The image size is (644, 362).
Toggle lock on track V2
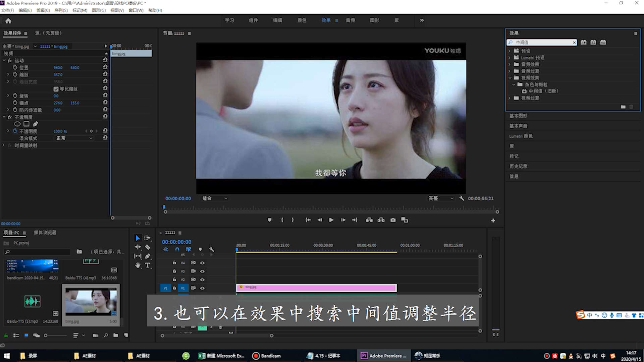[174, 280]
